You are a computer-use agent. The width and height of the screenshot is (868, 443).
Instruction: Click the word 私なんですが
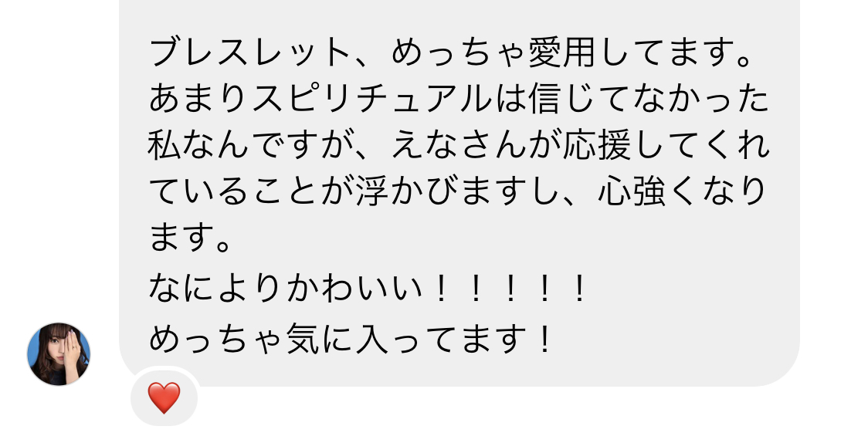click(x=251, y=146)
